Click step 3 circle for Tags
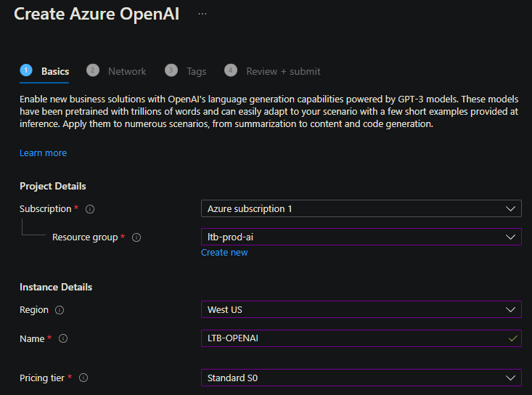The width and height of the screenshot is (532, 395). (x=171, y=70)
